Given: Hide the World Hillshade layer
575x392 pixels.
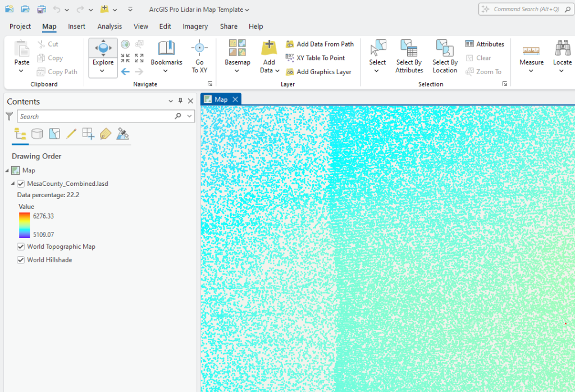Looking at the screenshot, I should click(x=20, y=259).
